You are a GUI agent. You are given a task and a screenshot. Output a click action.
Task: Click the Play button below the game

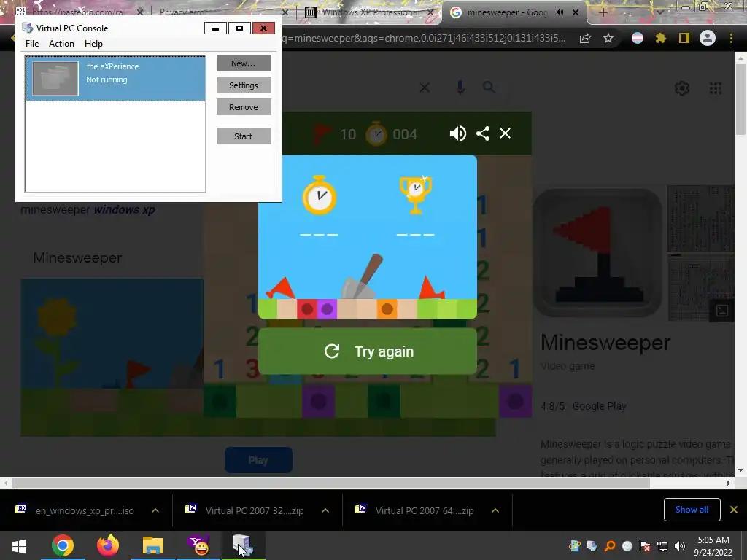258,460
